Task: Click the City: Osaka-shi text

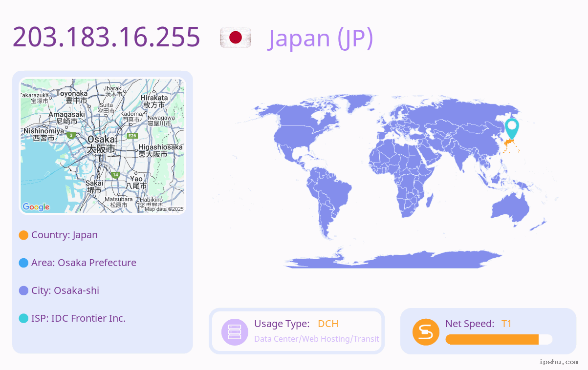Action: click(x=65, y=290)
